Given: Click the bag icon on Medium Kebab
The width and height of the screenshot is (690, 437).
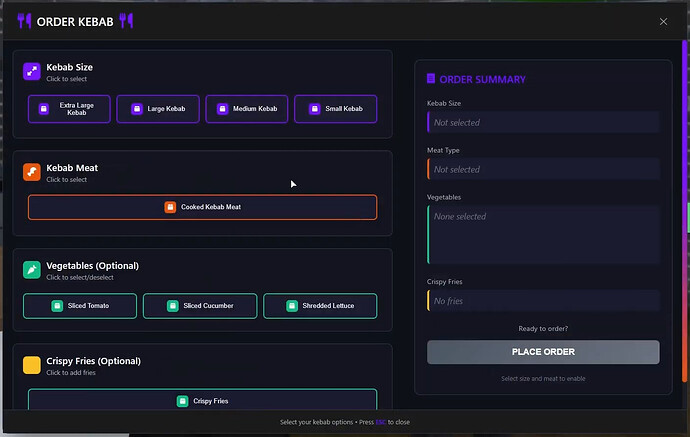Looking at the screenshot, I should point(222,109).
